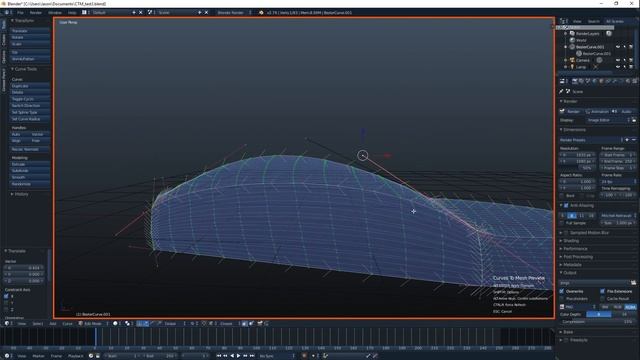Toggle the Y constraint axis checkbox
640x360 pixels.
click(x=6, y=303)
